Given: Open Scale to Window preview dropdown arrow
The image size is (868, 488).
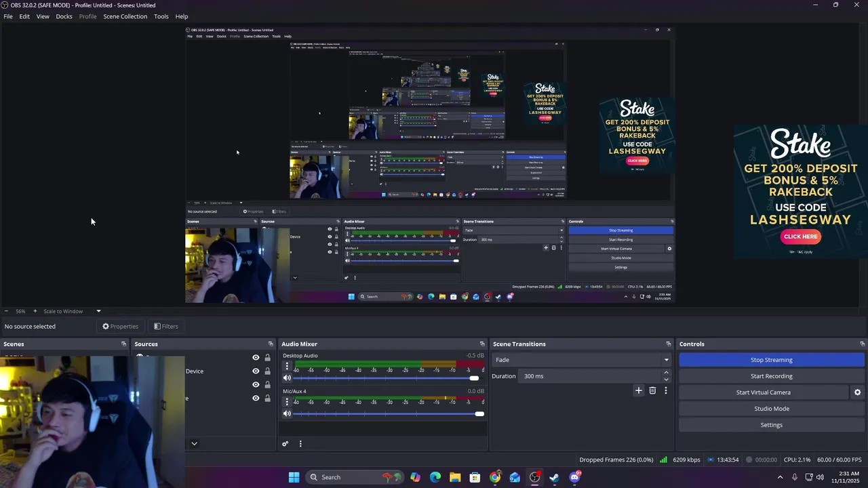Looking at the screenshot, I should [98, 311].
